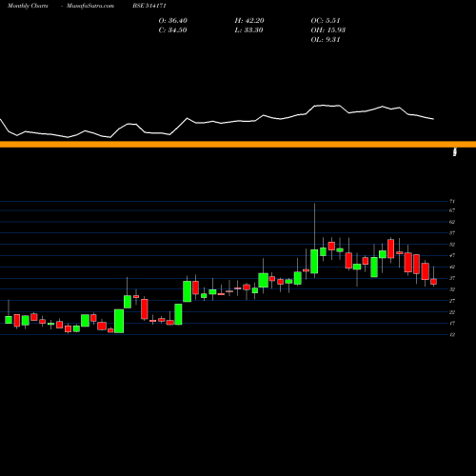Viewport: 476px width, 476px height.
Task: Click the 67 price axis label
Action: pos(452,210)
